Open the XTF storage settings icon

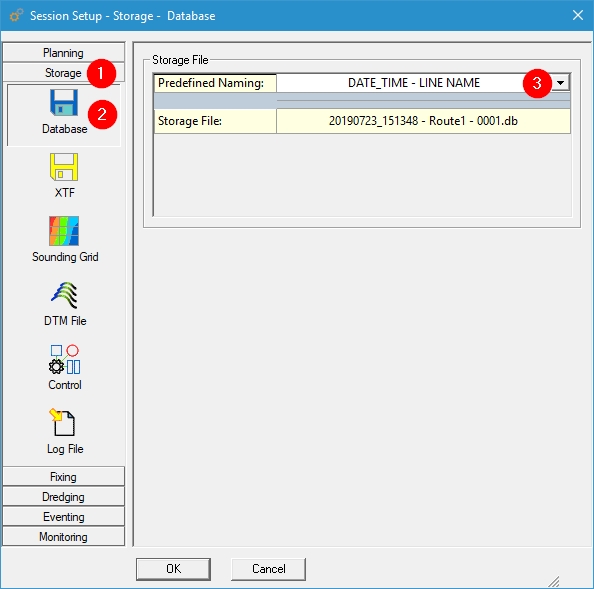tap(64, 167)
